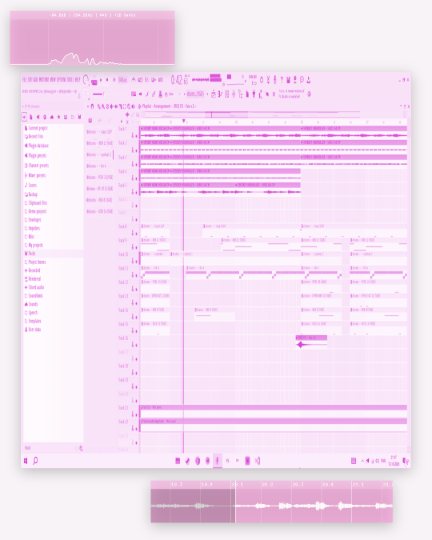
Task: Open the ADD menu
Action: tap(35, 80)
